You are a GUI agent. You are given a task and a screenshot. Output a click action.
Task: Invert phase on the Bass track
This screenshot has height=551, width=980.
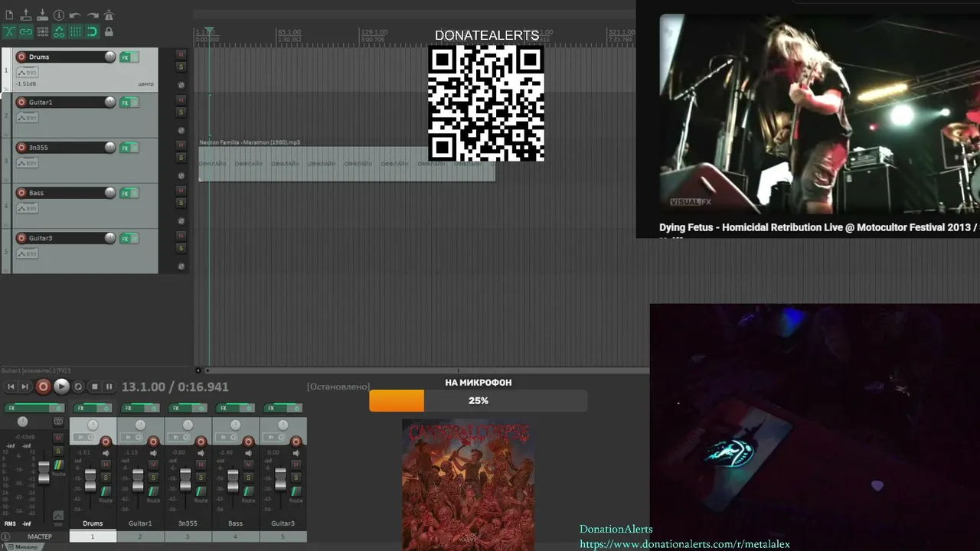[181, 221]
